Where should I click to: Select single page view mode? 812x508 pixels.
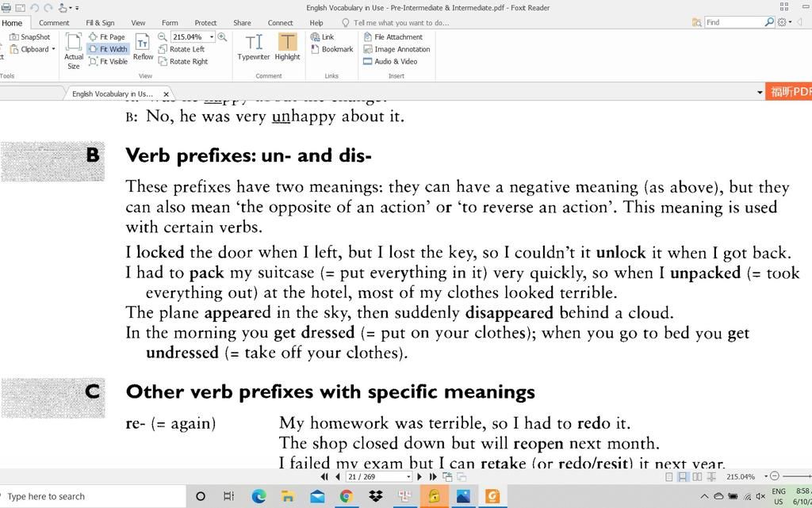point(669,476)
